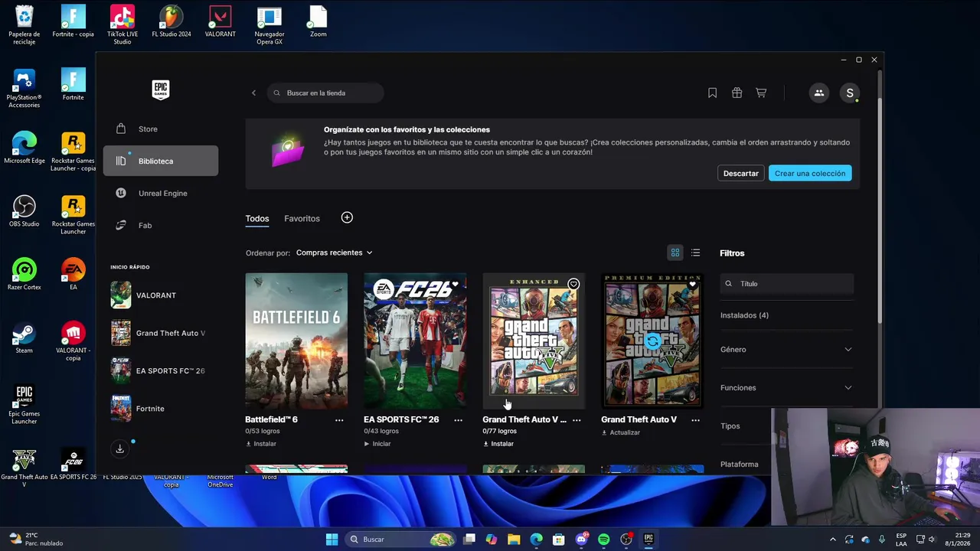Image resolution: width=980 pixels, height=551 pixels.
Task: Open the gift redeem icon
Action: click(x=737, y=93)
